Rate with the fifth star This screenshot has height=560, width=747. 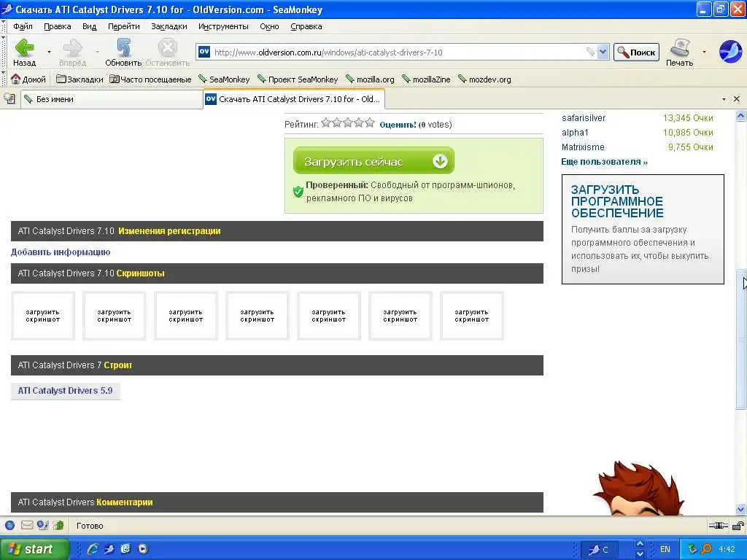(370, 122)
